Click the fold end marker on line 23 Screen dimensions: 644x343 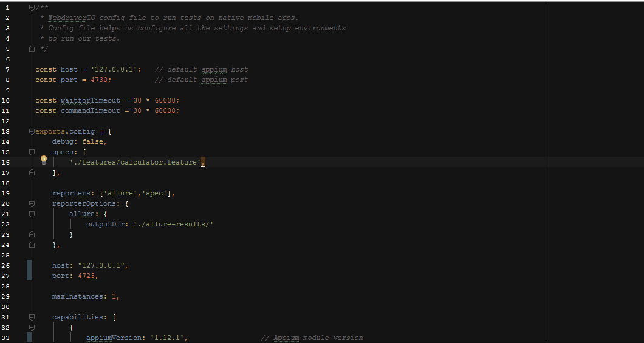click(x=32, y=235)
